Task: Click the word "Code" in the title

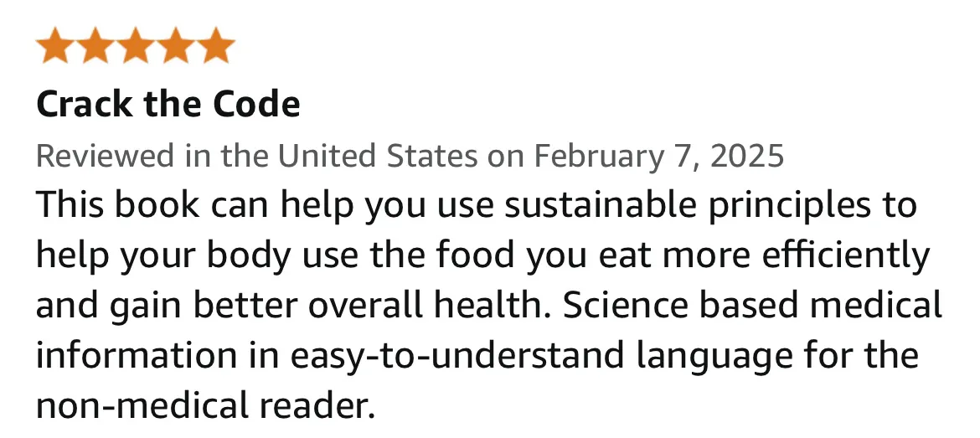Action: click(x=257, y=104)
